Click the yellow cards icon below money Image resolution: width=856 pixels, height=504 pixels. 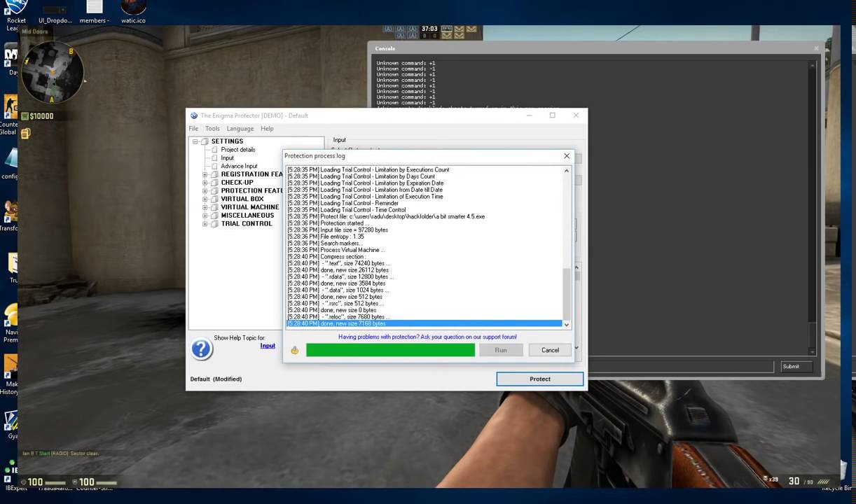coord(25,133)
